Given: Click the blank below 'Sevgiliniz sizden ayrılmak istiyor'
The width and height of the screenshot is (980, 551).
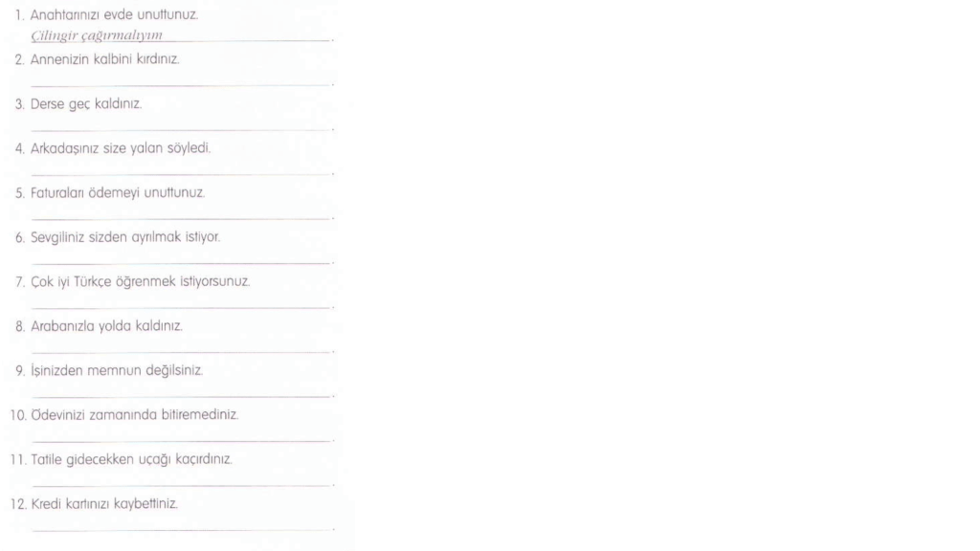Looking at the screenshot, I should point(182,259).
